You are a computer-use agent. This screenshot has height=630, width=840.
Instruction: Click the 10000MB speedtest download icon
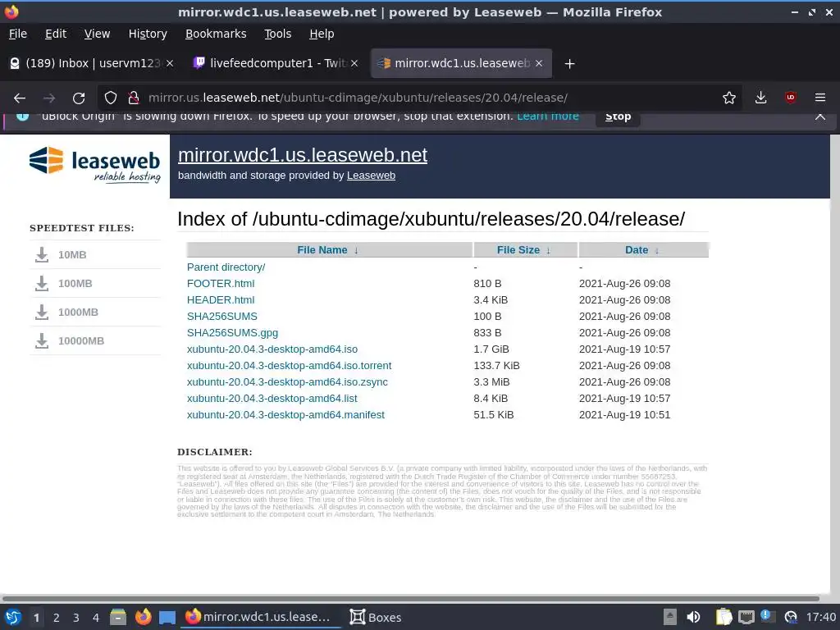coord(42,340)
